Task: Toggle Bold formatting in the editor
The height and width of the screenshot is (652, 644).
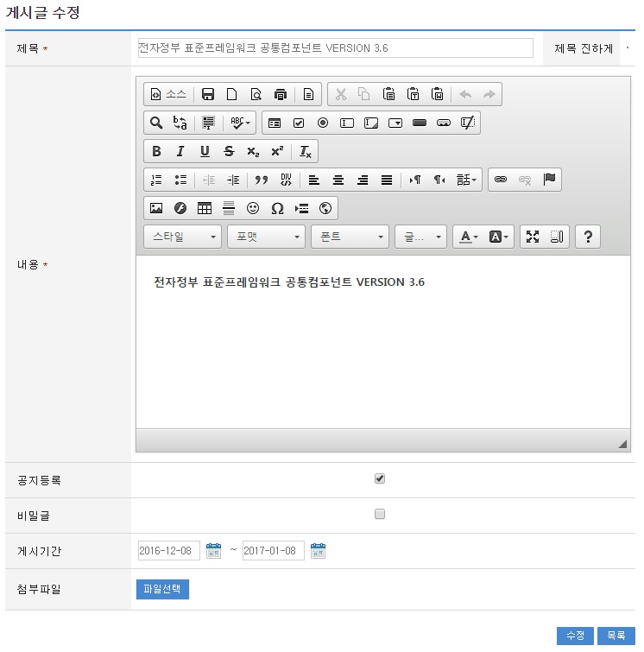Action: (x=156, y=151)
